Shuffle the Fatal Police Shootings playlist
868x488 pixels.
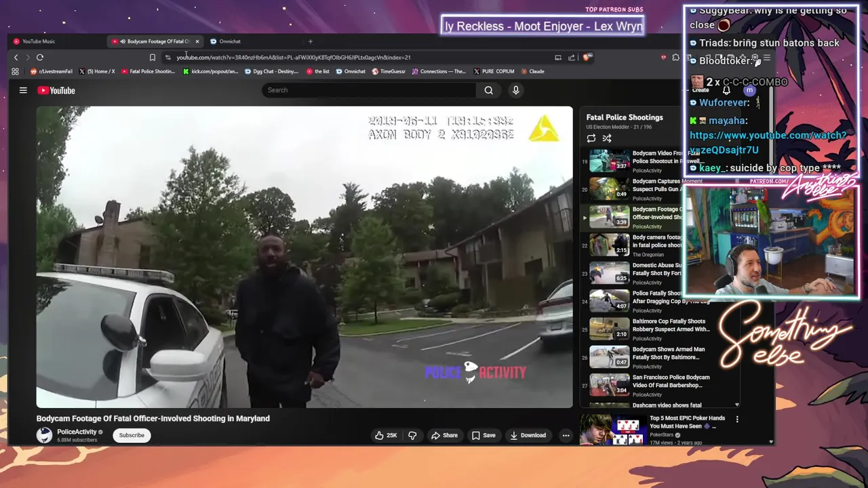[607, 138]
